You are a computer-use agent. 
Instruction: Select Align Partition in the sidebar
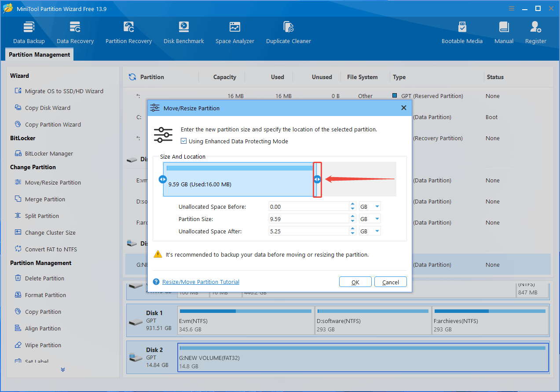(37, 328)
